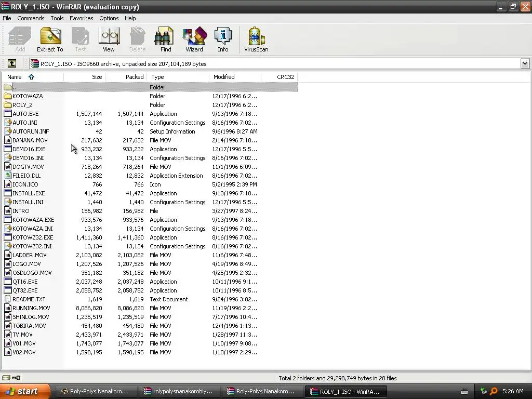Sort by the Type column header
This screenshot has height=399, width=532.
coord(178,77)
